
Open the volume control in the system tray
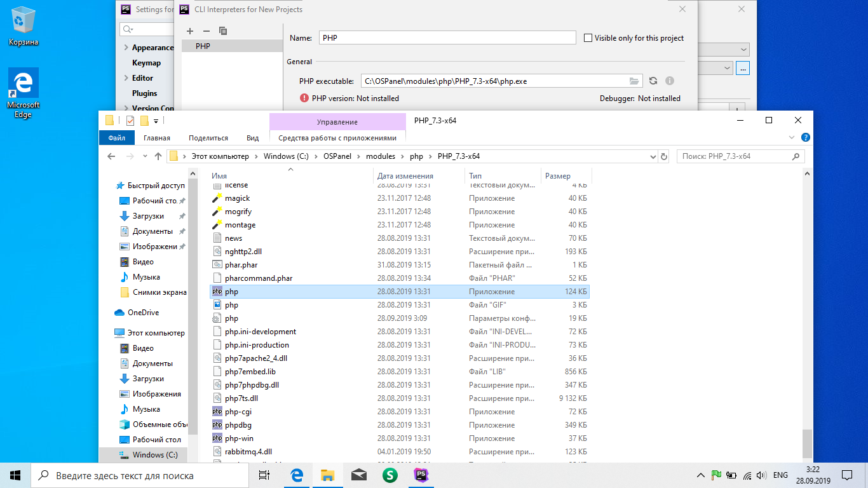click(x=760, y=475)
